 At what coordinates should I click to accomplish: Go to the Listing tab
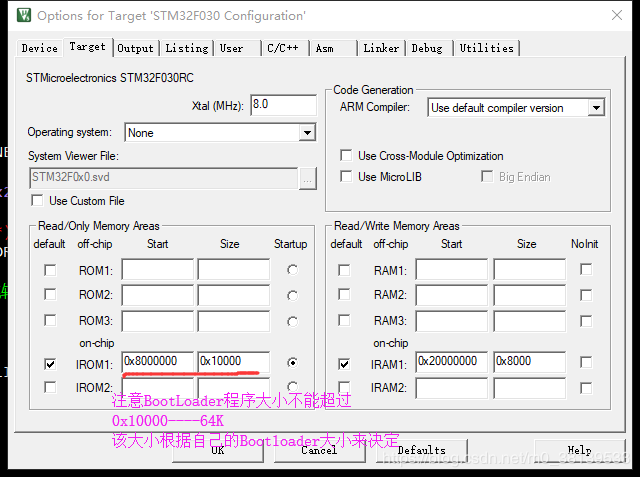187,48
